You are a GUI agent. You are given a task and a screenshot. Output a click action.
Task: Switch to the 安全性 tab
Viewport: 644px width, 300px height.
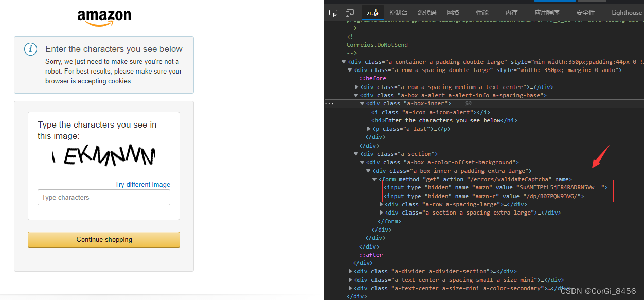tap(585, 13)
